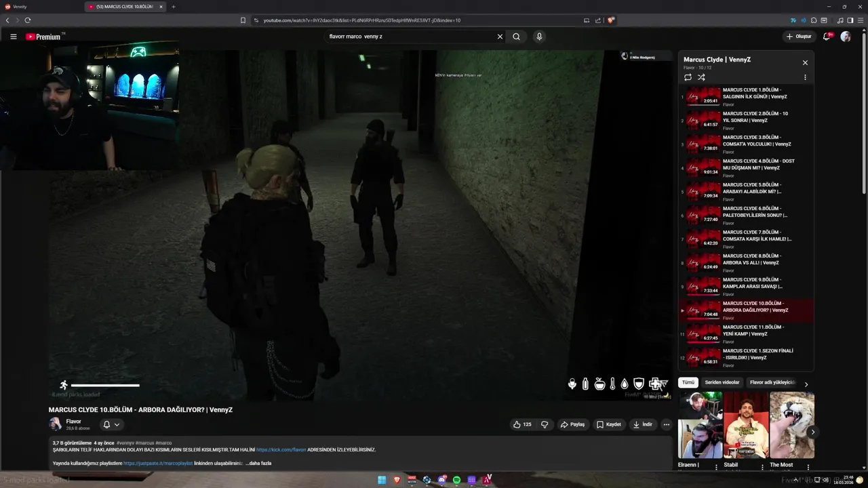
Task: Go back in browser history
Action: tap(7, 20)
